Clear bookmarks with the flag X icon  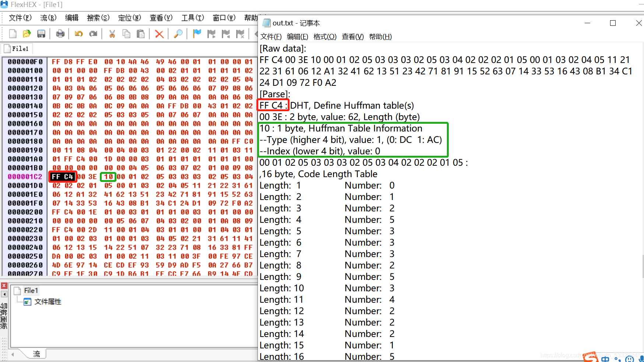click(240, 34)
